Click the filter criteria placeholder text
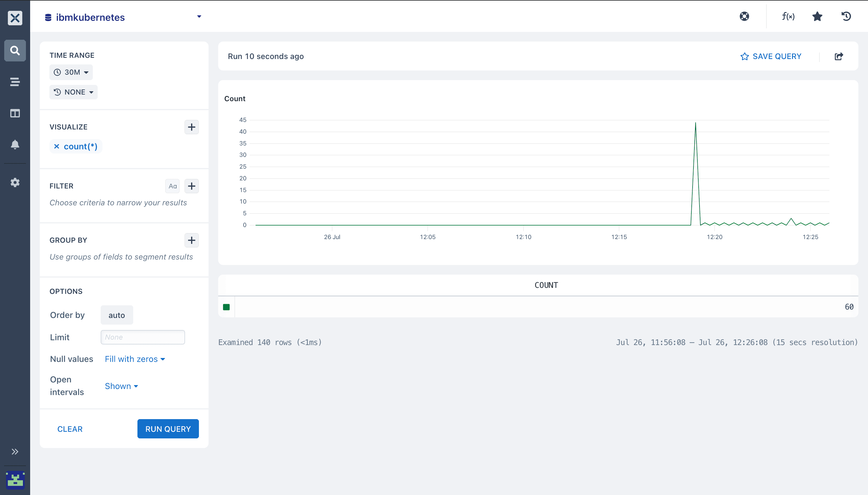This screenshot has width=868, height=495. [118, 203]
